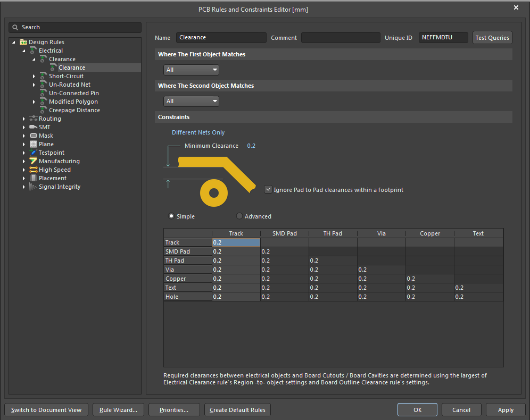Viewport: 530px width, 420px height.
Task: Select the Advanced radio button
Action: [x=239, y=216]
